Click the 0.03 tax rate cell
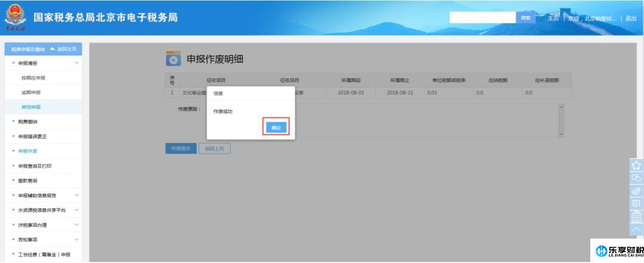 [x=449, y=93]
